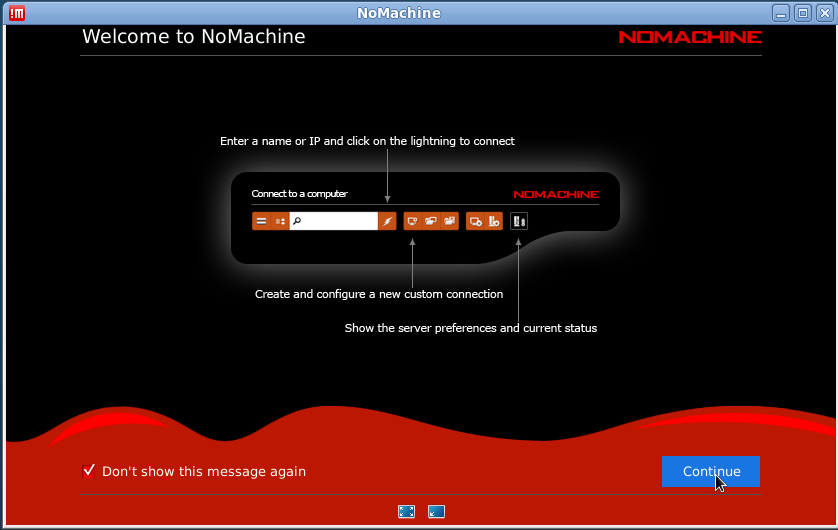Viewport: 838px width, 530px height.
Task: Click the "Connect to a computer" label
Action: point(299,193)
